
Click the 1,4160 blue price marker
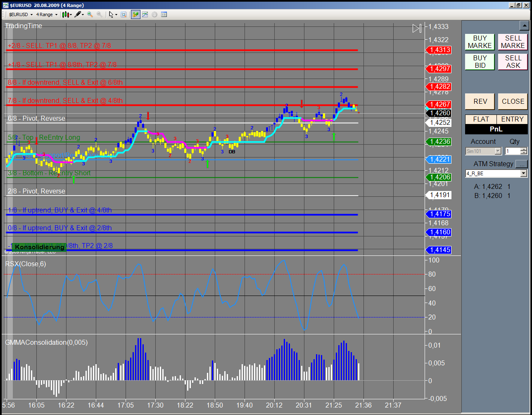[438, 232]
